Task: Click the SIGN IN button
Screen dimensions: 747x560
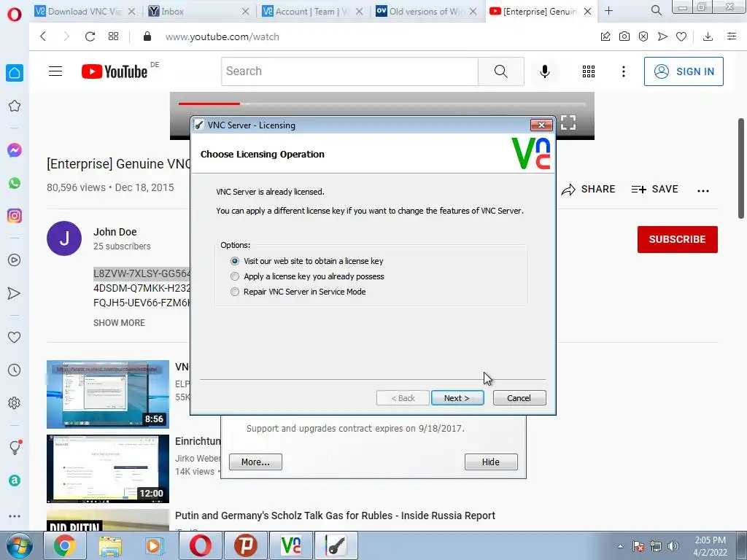Action: (684, 71)
